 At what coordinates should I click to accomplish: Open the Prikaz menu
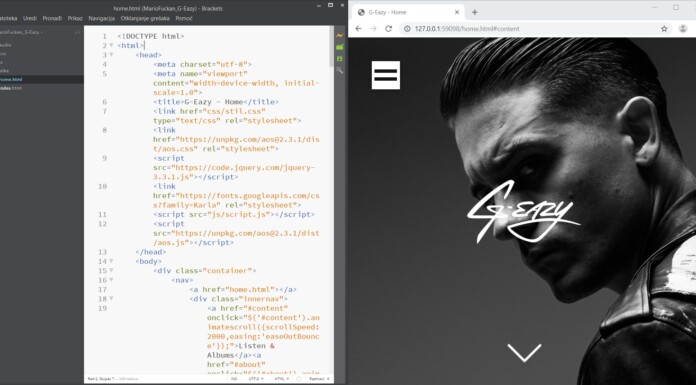click(x=75, y=19)
